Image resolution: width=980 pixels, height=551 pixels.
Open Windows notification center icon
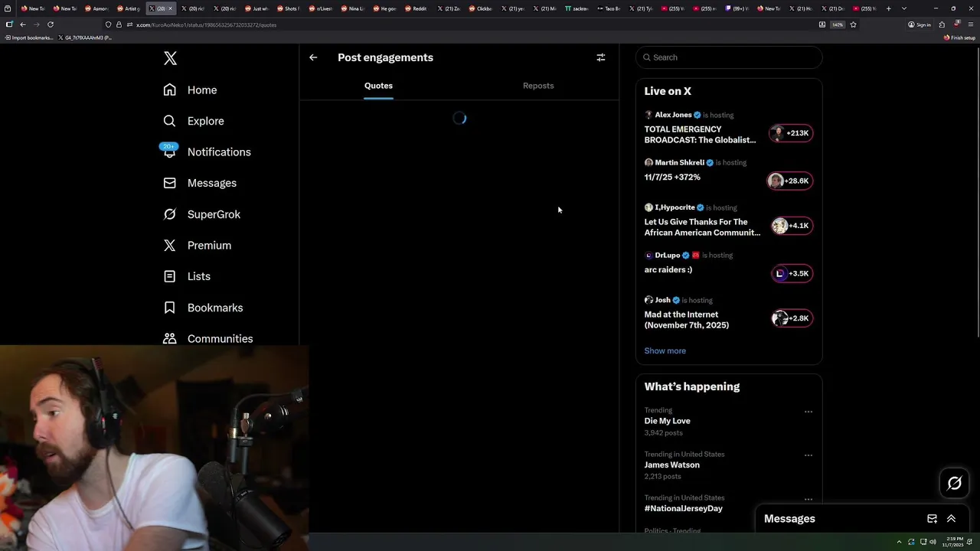coord(969,542)
